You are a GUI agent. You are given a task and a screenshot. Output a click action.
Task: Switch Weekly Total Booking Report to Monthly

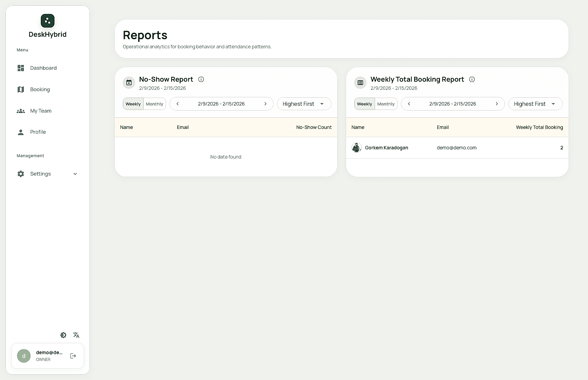[x=386, y=104]
